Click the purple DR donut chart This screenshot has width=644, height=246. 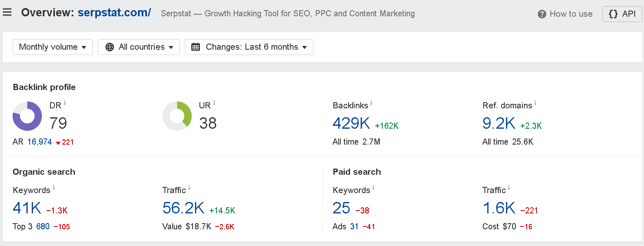[27, 116]
